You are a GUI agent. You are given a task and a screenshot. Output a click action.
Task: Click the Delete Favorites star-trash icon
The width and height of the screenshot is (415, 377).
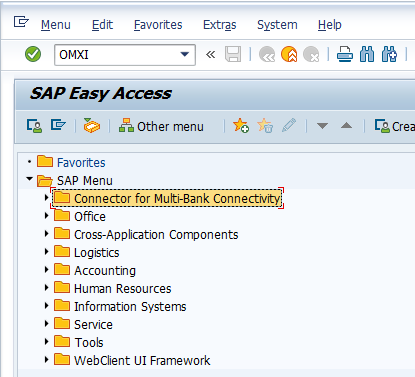[265, 125]
